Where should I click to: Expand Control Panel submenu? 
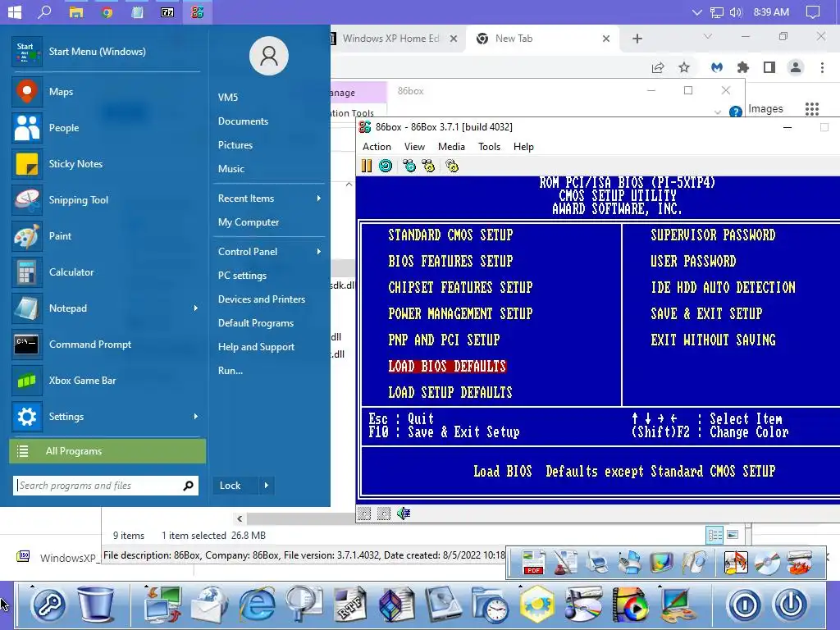[x=269, y=252]
